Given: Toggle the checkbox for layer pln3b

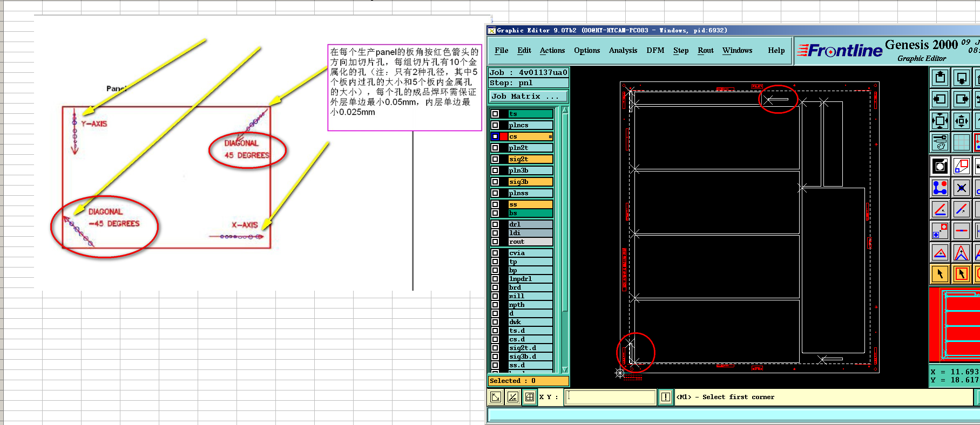Looking at the screenshot, I should coord(495,170).
